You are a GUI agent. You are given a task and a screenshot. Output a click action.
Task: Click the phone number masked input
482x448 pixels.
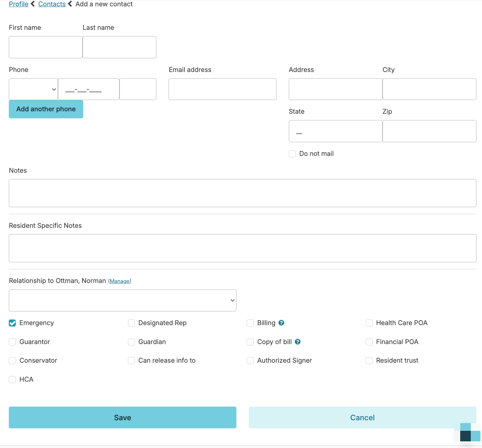click(x=89, y=89)
